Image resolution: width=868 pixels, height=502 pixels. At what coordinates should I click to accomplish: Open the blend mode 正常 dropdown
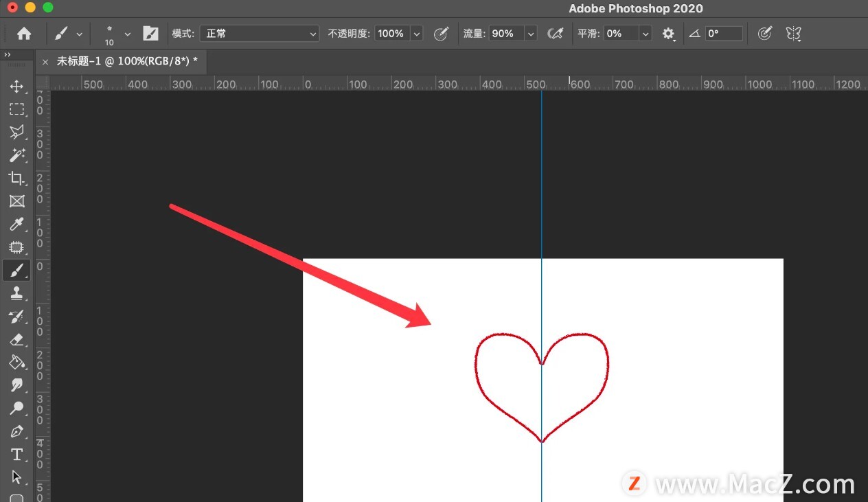(x=260, y=34)
